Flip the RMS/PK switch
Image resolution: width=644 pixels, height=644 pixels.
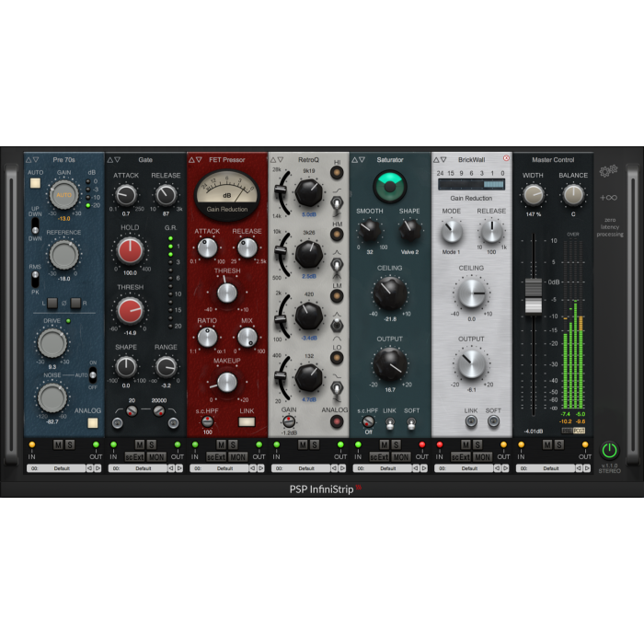35,279
